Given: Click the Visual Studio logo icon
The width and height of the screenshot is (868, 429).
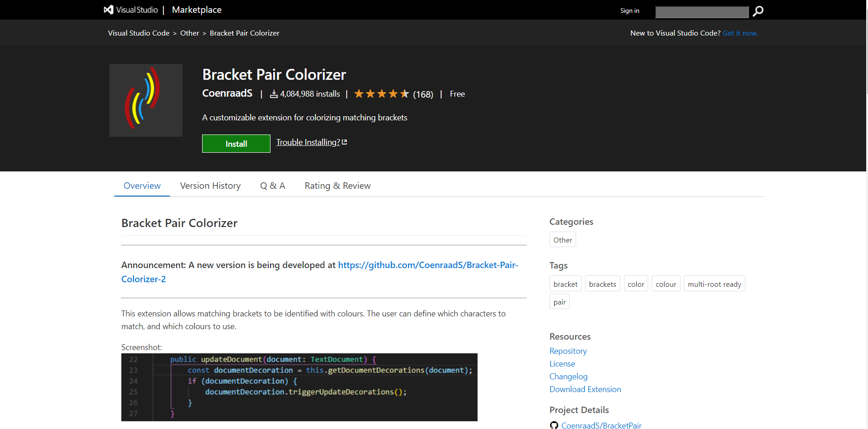Looking at the screenshot, I should click(108, 10).
